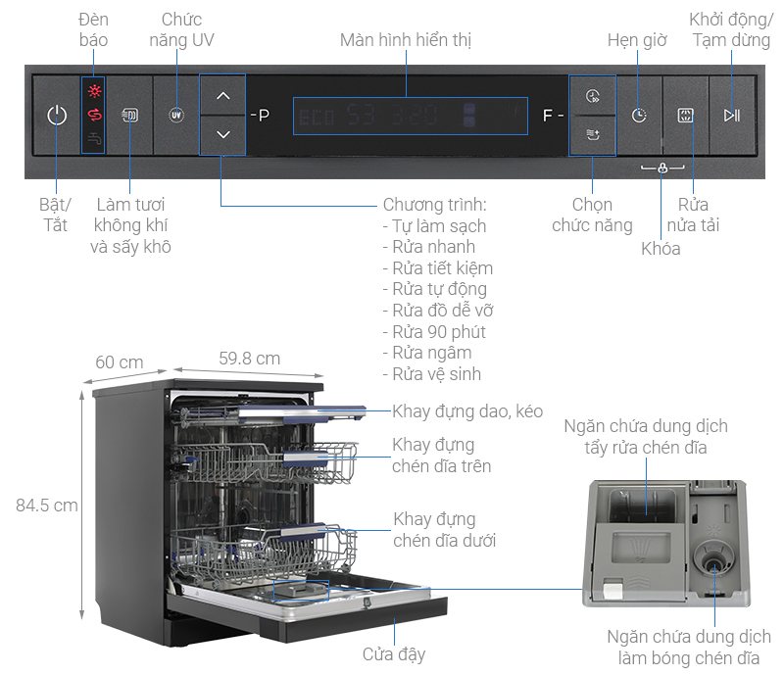Viewport: 784px width, 675px height.
Task: Click the red rinse-aid indicator light
Action: [x=94, y=116]
